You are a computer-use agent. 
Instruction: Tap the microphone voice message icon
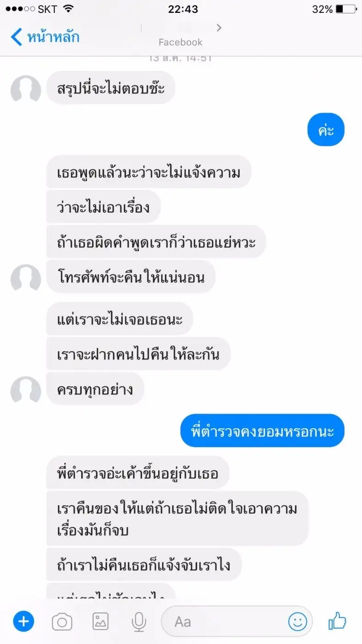(x=138, y=622)
